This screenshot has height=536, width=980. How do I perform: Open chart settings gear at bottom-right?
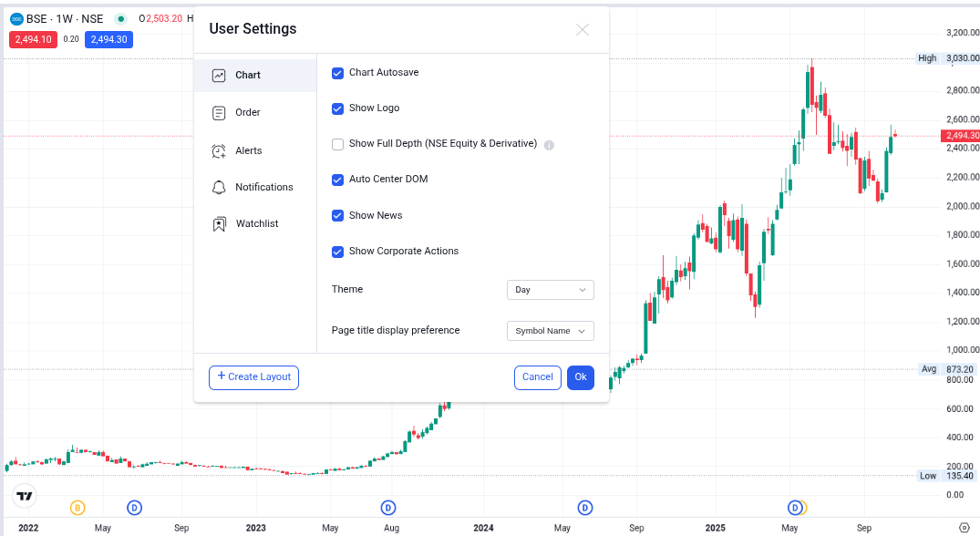(x=965, y=527)
